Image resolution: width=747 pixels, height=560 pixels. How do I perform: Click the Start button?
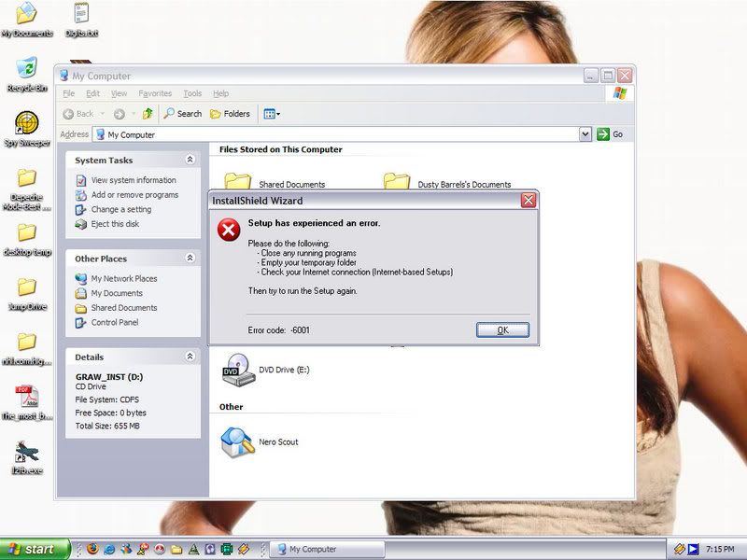[x=35, y=549]
